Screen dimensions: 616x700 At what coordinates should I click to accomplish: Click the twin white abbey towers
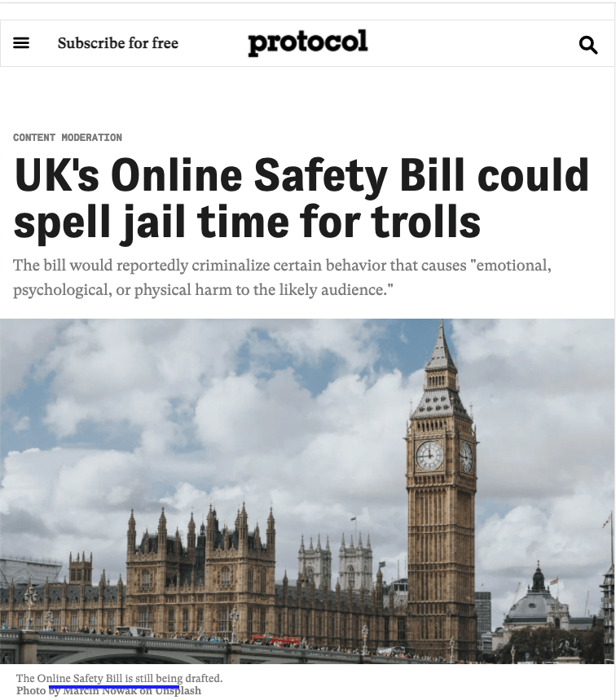[x=335, y=561]
